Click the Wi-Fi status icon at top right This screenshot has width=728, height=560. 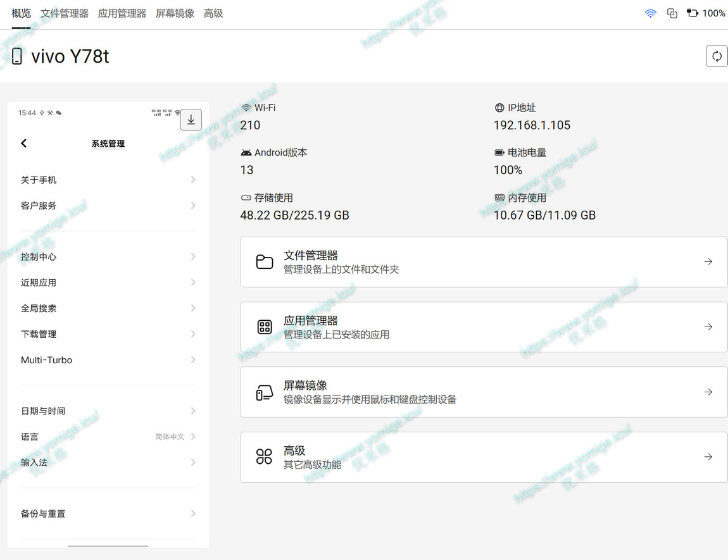click(650, 13)
